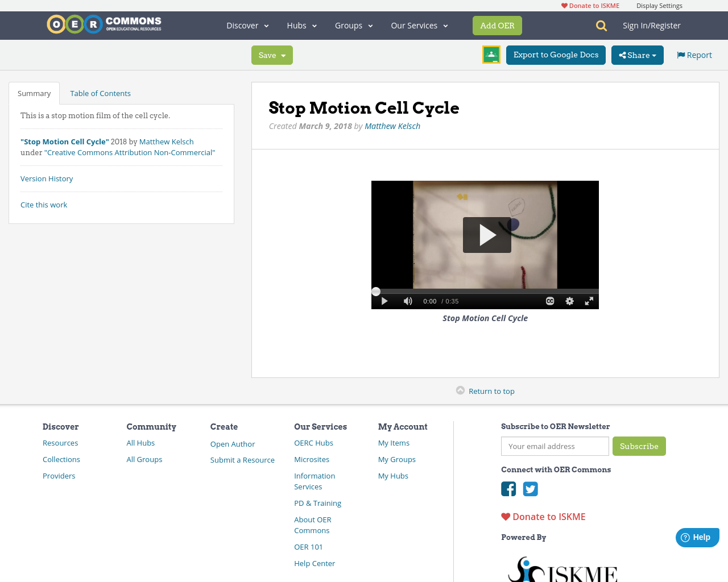Viewport: 728px width, 582px height.
Task: Open the Share dropdown
Action: (637, 55)
